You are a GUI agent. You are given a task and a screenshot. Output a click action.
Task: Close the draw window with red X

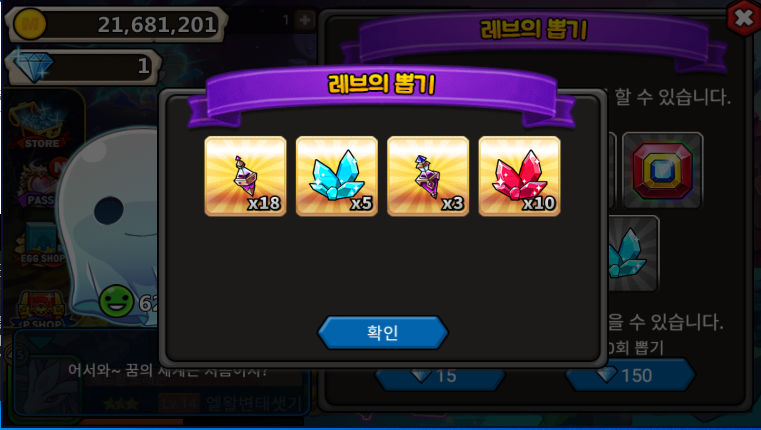744,18
